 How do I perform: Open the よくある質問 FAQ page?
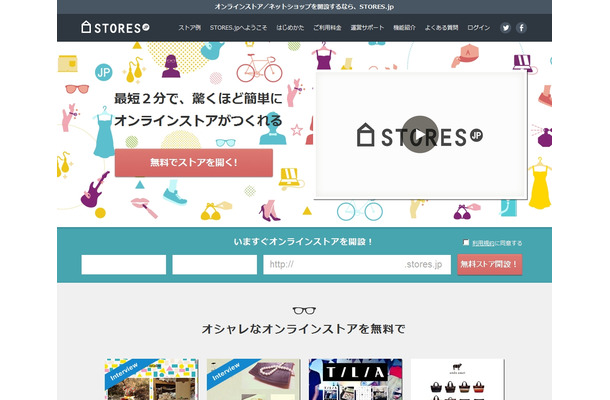coord(441,28)
